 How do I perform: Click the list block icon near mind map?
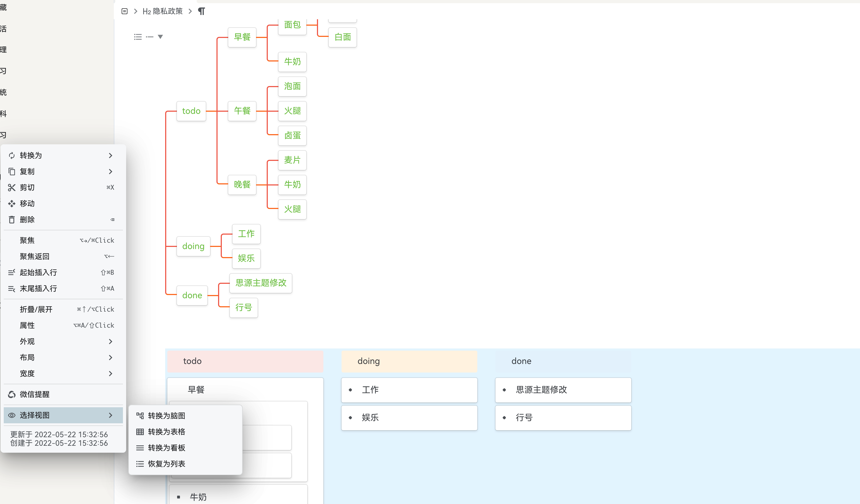(138, 37)
